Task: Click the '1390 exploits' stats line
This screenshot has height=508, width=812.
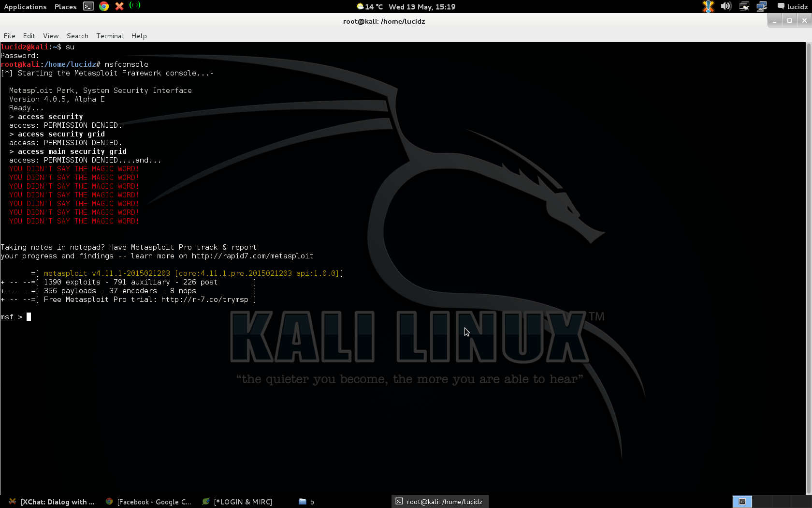Action: pos(129,282)
